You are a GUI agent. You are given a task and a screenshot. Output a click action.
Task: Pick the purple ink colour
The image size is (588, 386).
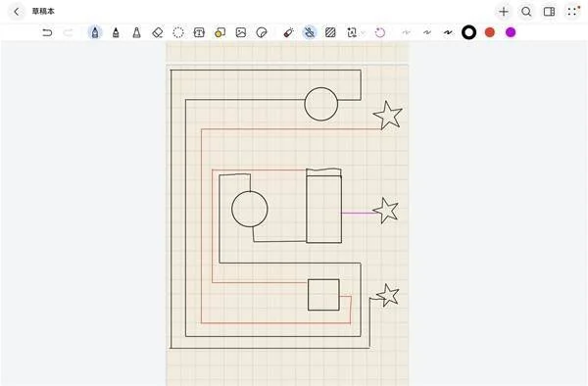(x=511, y=32)
